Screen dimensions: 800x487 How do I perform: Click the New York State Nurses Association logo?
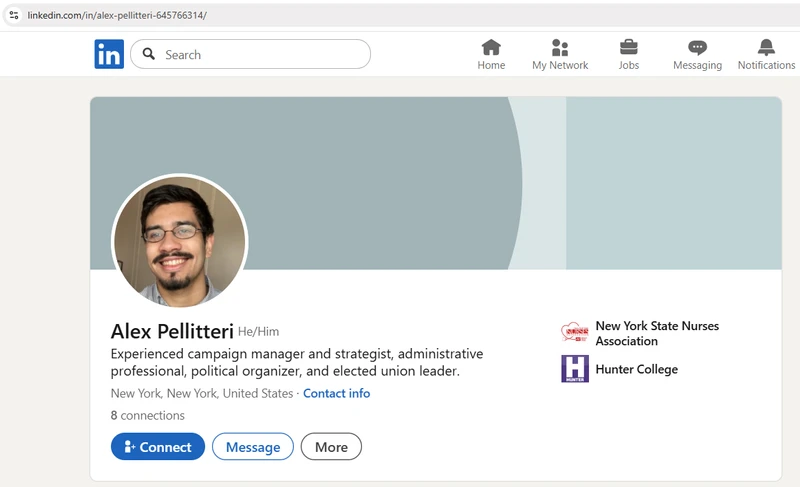pos(575,333)
